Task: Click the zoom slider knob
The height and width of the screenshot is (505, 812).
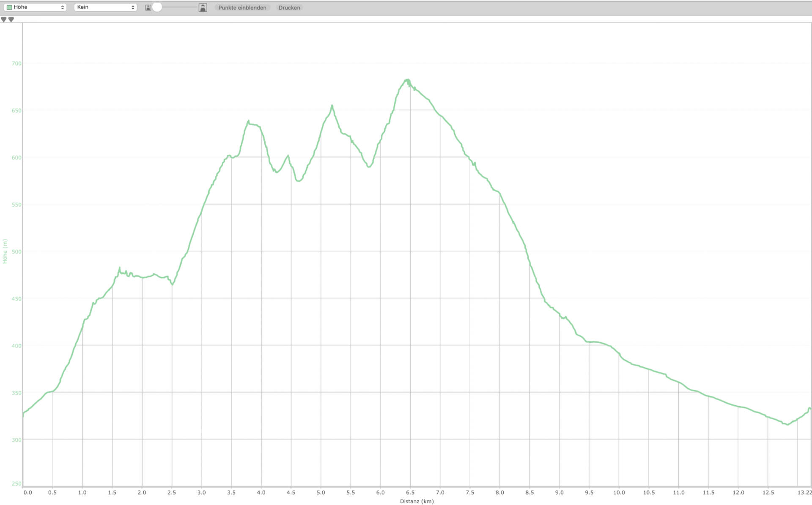Action: click(x=157, y=7)
